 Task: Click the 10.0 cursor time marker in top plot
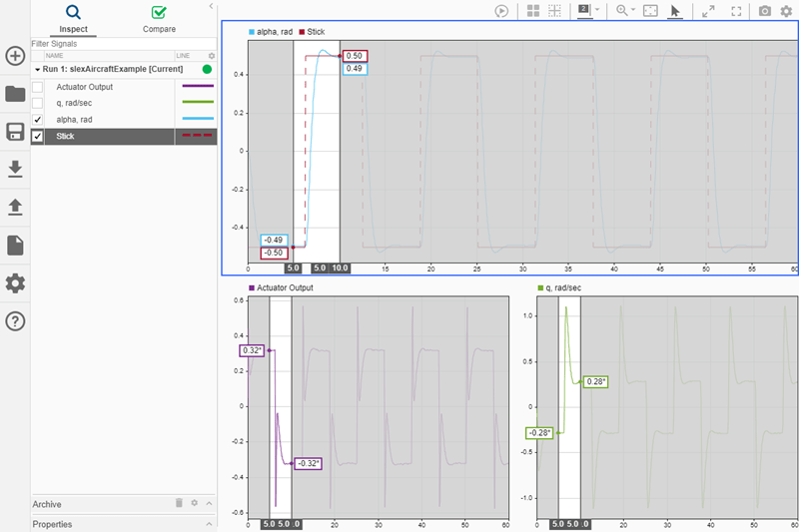coord(340,267)
